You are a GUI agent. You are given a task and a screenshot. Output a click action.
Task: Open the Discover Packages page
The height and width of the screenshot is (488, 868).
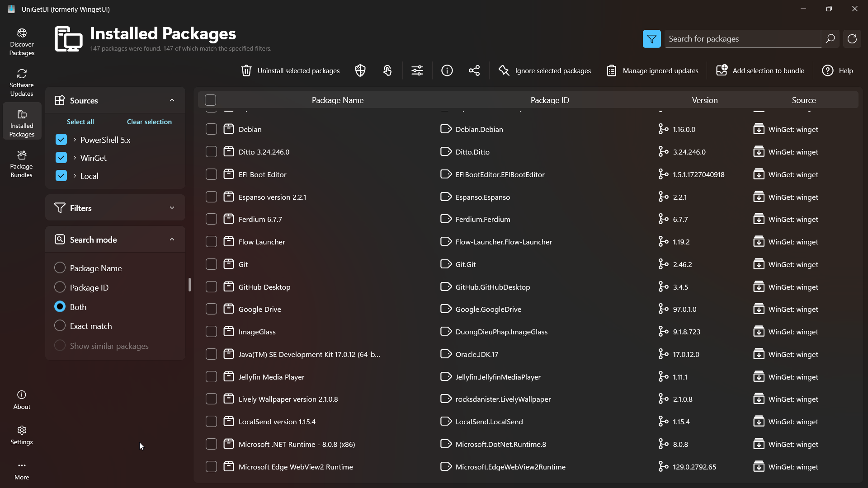point(22,42)
